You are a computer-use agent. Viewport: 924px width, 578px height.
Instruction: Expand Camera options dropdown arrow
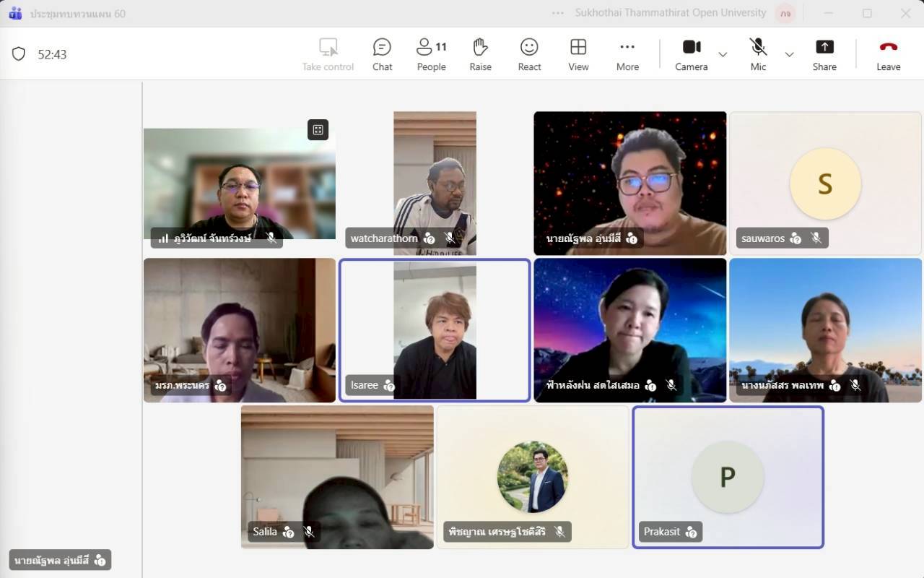723,55
